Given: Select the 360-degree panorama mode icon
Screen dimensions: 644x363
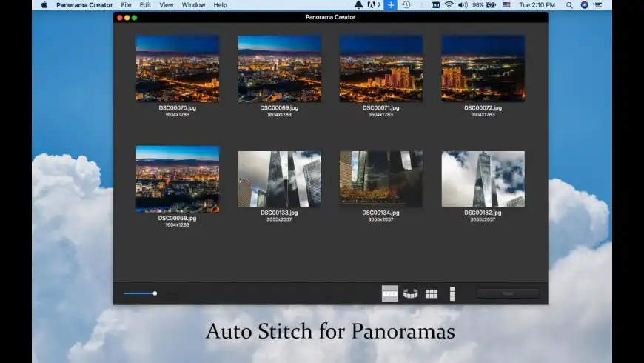Looking at the screenshot, I should tap(411, 293).
